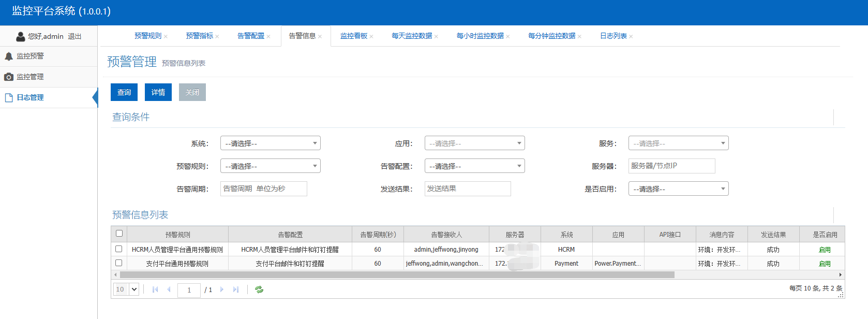Image resolution: width=868 pixels, height=319 pixels.
Task: Check the HCRM人员管理平台通用预警规则 row checkbox
Action: [x=119, y=249]
